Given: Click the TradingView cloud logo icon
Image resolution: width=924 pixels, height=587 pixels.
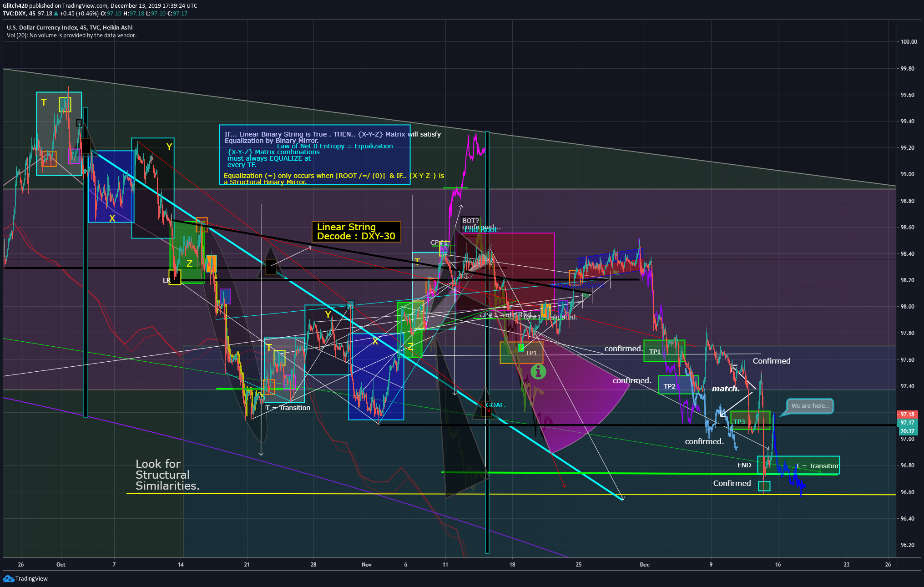Looking at the screenshot, I should click(x=8, y=578).
